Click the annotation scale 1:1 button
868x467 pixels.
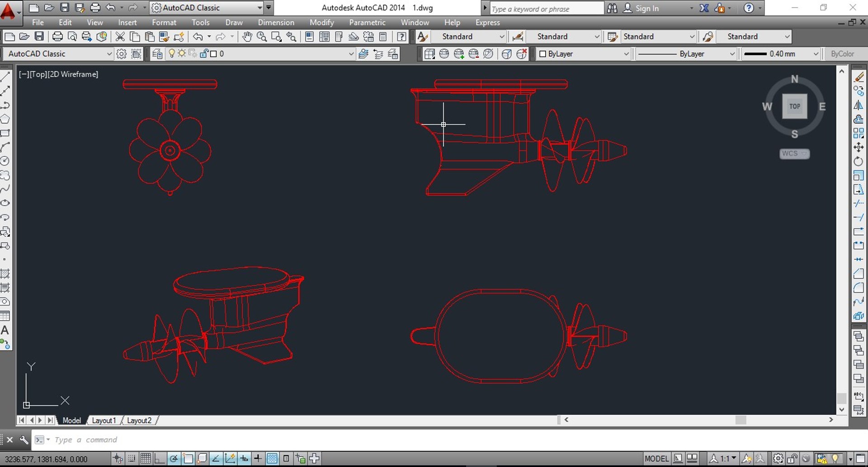pos(724,459)
